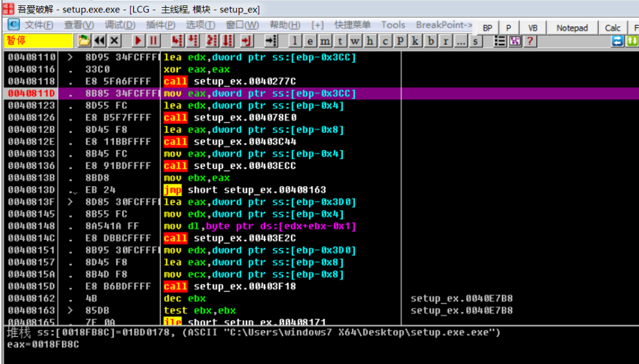Click the Restart program rewind icon
The height and width of the screenshot is (364, 639).
pyautogui.click(x=100, y=41)
